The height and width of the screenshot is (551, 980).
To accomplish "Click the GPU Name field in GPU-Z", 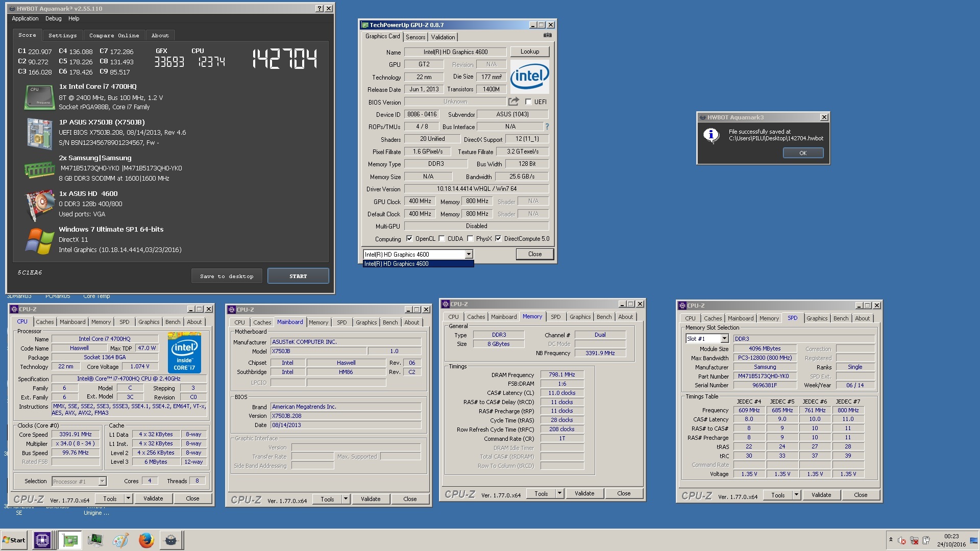I will 455,52.
